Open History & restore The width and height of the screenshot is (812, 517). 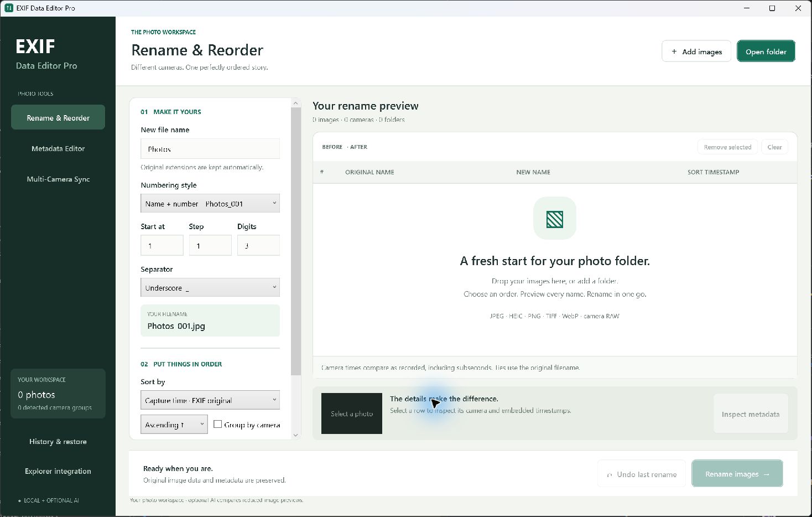(58, 441)
